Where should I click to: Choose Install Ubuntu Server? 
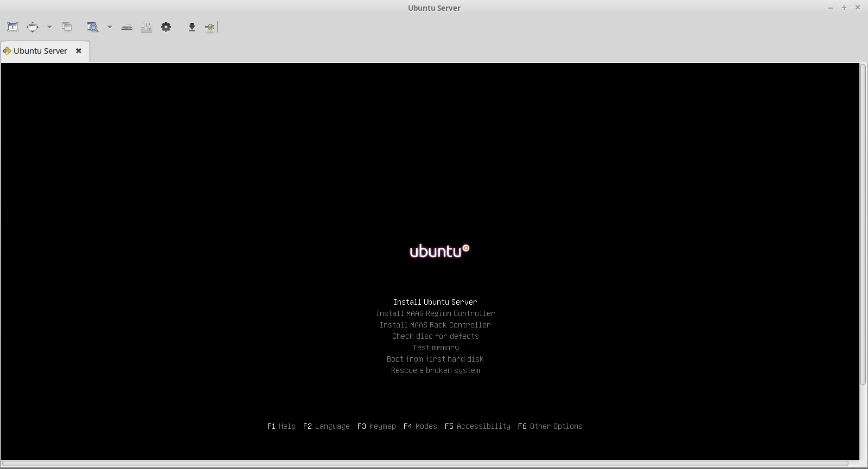(435, 302)
